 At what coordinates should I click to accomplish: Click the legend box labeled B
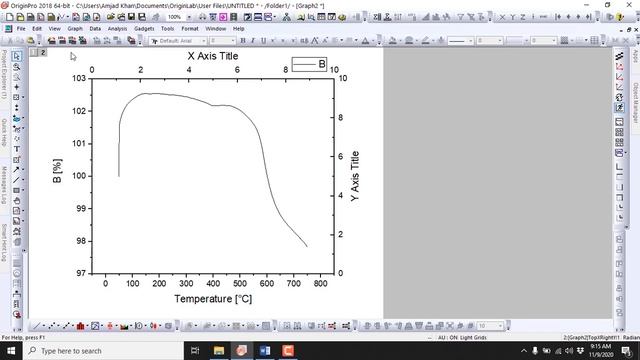point(309,64)
